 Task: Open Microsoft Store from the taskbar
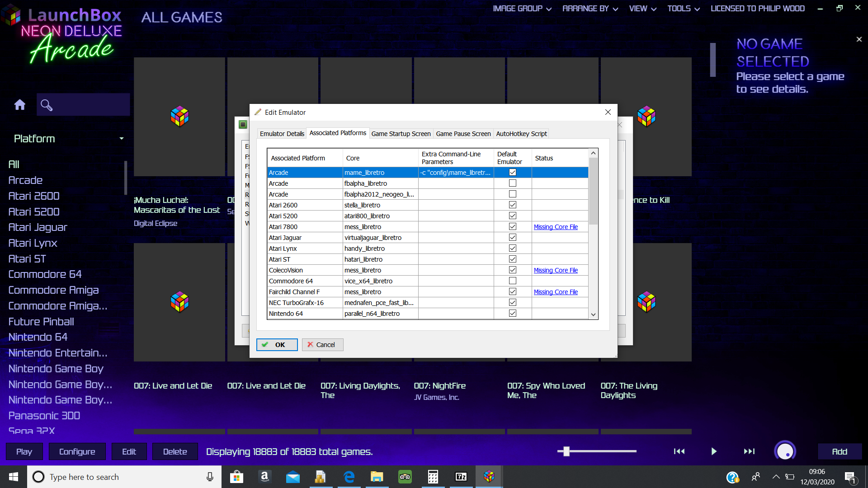click(x=236, y=477)
